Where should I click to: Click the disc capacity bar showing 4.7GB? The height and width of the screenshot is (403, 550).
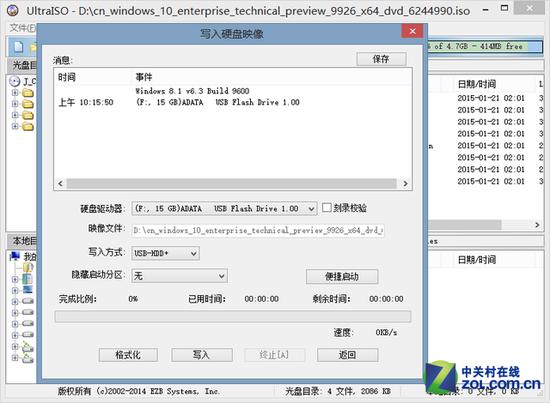pos(484,46)
